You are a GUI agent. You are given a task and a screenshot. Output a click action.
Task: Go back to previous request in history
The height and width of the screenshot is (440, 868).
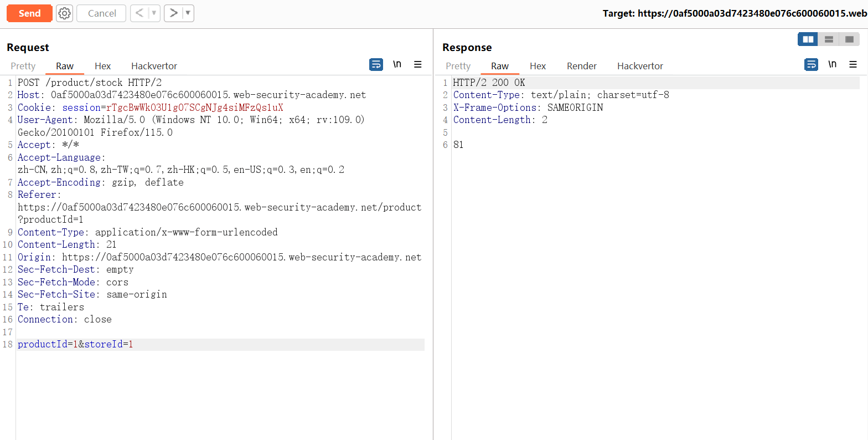pyautogui.click(x=139, y=13)
